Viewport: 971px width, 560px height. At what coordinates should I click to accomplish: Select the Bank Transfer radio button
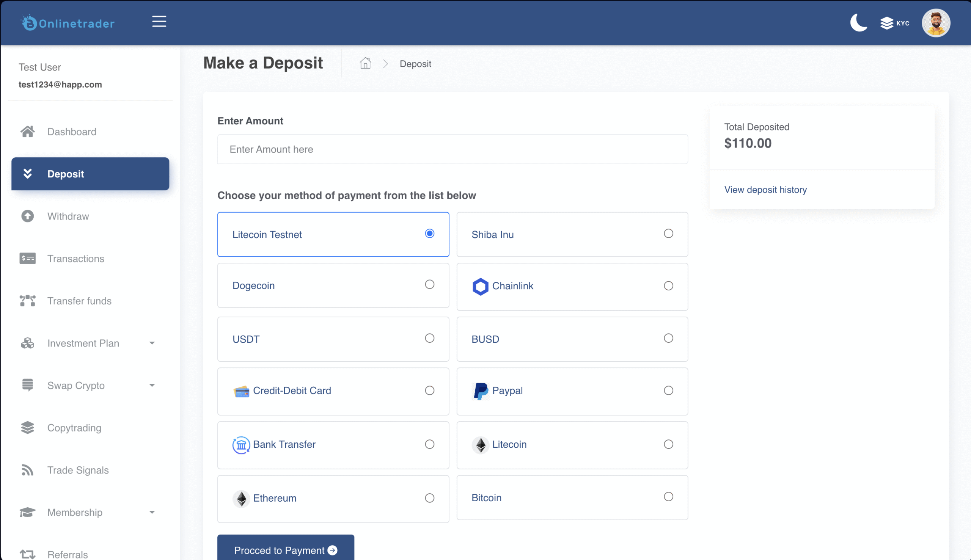(430, 444)
